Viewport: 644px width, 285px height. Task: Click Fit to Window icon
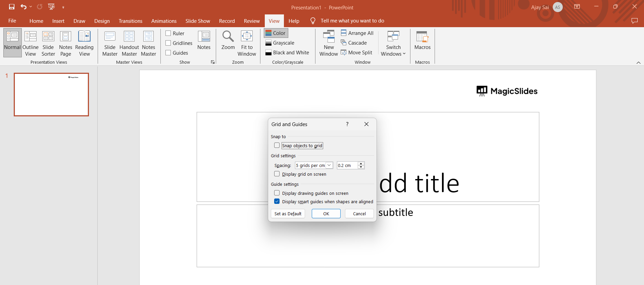point(247,37)
